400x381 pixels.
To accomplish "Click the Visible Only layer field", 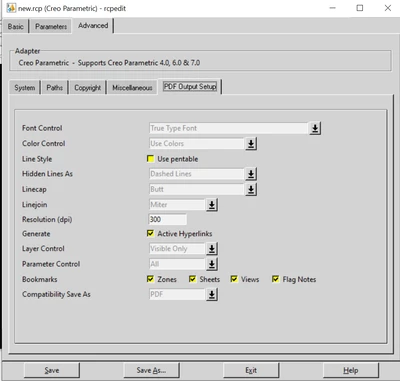I will (177, 249).
